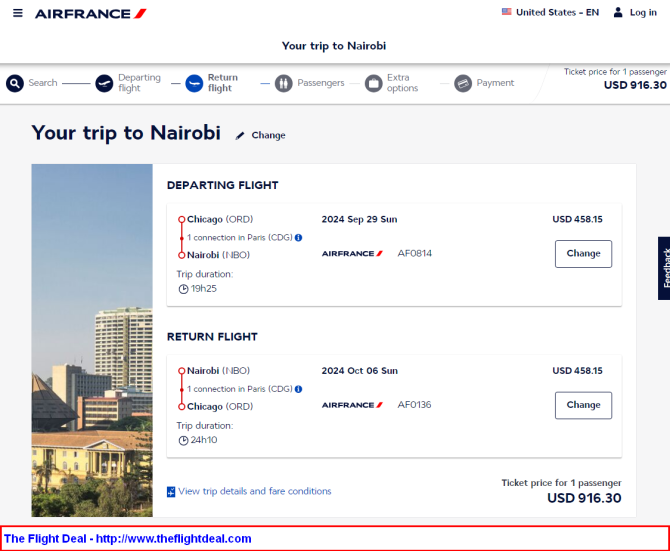Screen dimensions: 670x551
Task: Click the Nairobi skyline photo
Action: pos(92,340)
